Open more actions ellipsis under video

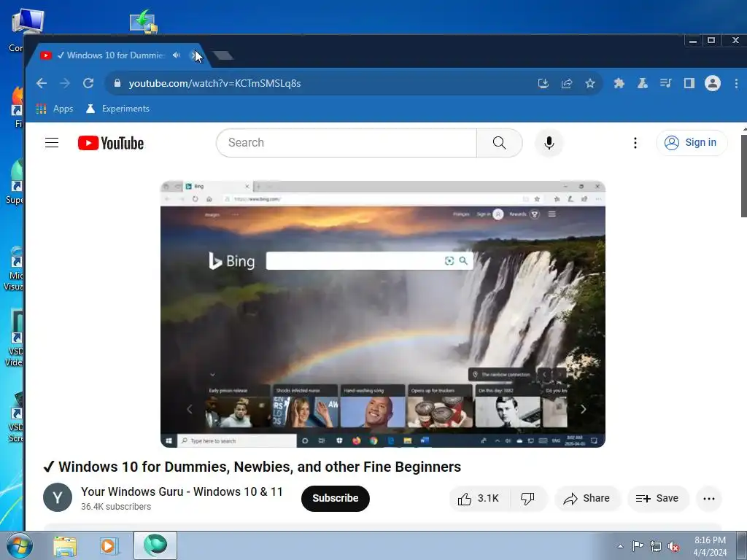[x=709, y=499]
